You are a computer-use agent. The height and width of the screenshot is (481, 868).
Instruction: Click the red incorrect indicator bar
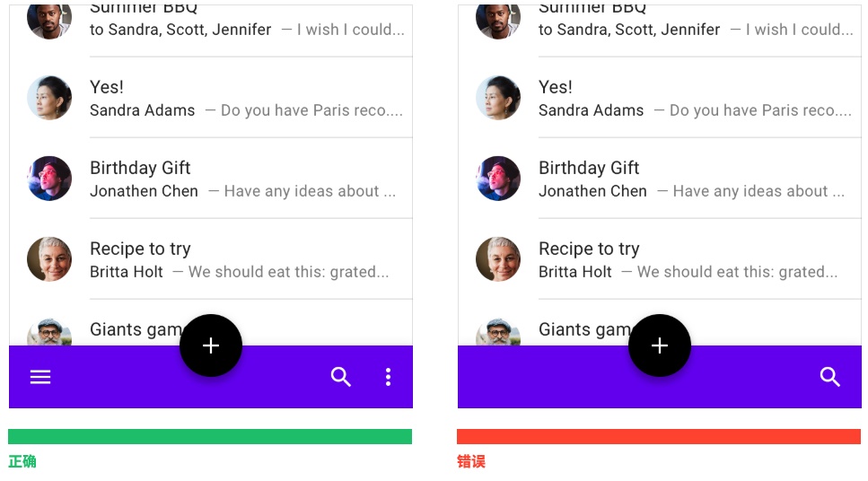pyautogui.click(x=659, y=436)
